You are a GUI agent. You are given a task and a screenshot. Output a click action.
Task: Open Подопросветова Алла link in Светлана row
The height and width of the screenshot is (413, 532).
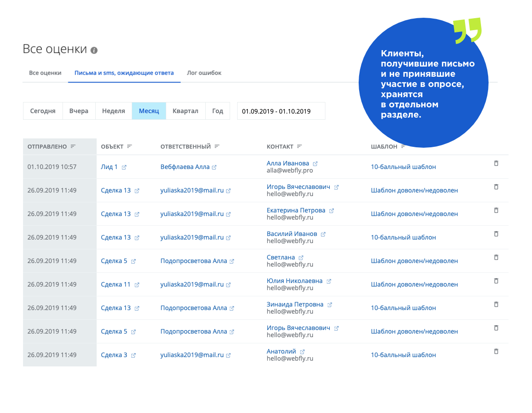(x=194, y=261)
